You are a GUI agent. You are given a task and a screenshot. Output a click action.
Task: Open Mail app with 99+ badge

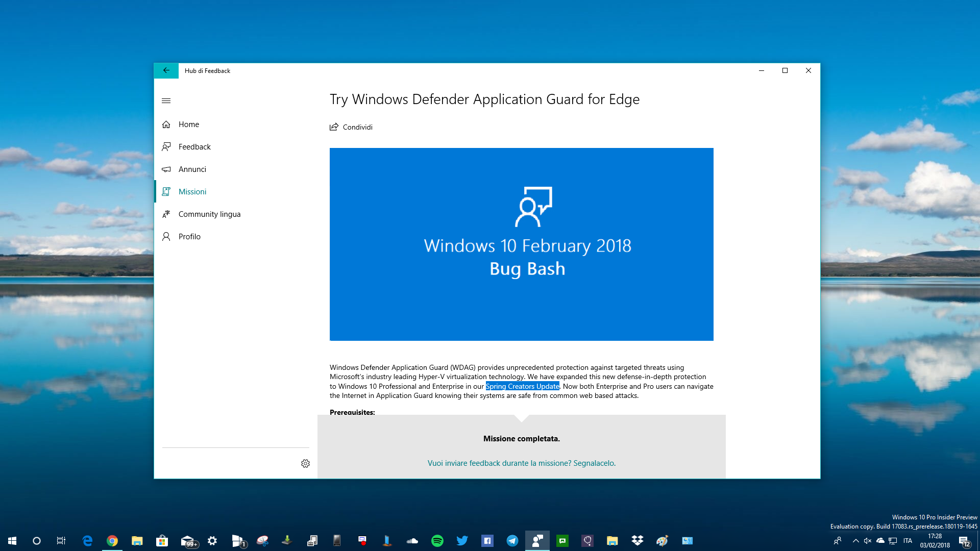[188, 541]
